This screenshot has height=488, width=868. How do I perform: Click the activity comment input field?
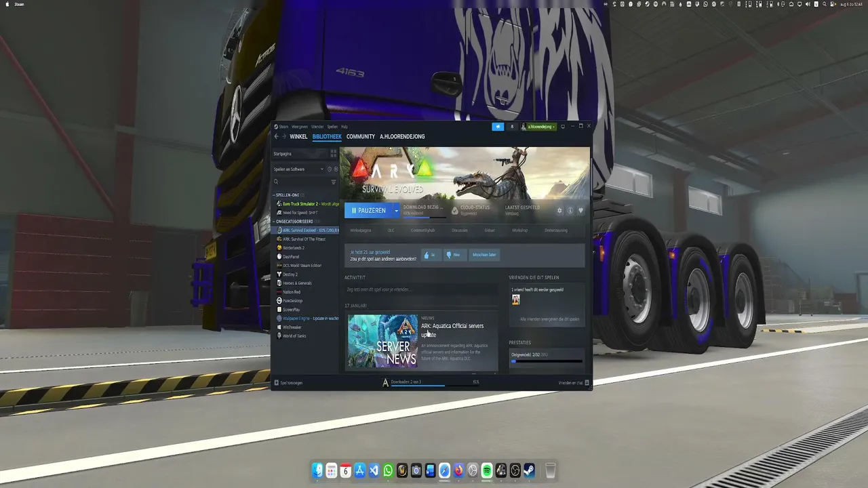421,289
